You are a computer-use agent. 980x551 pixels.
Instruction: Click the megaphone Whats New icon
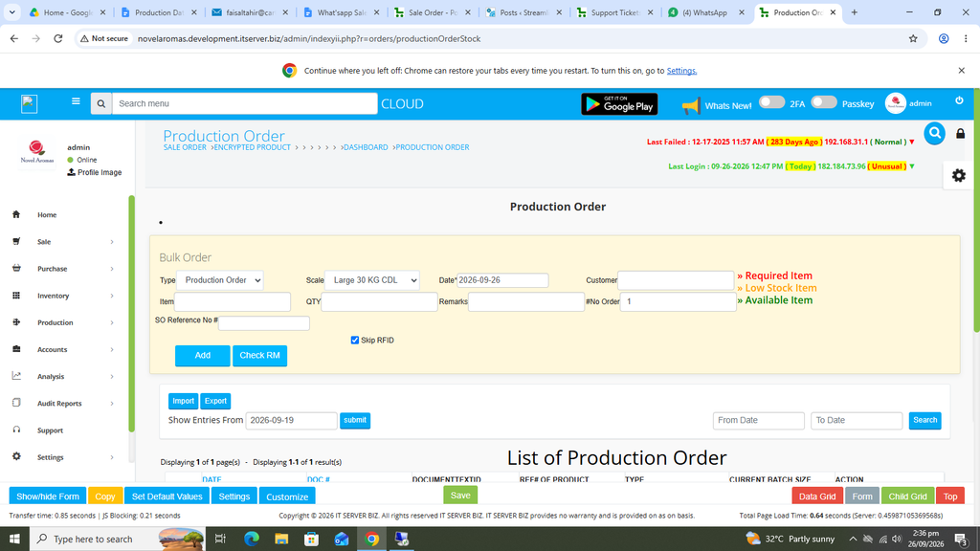pyautogui.click(x=691, y=105)
